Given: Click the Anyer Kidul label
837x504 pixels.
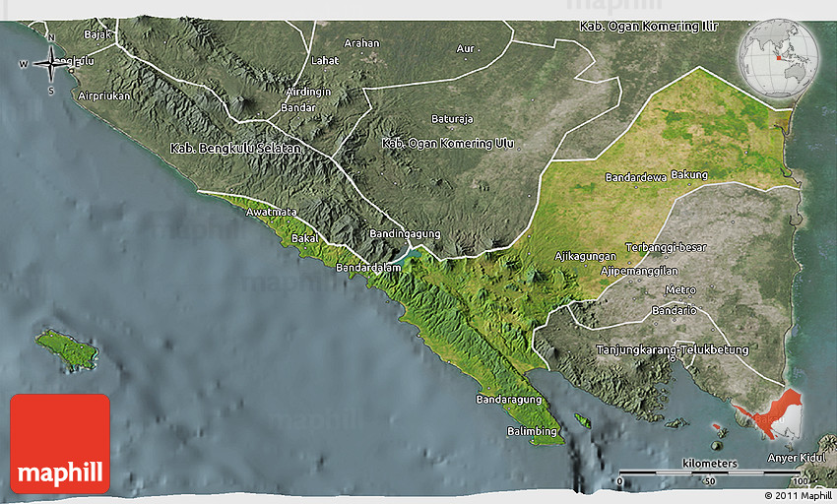Looking at the screenshot, I should click(x=795, y=460).
